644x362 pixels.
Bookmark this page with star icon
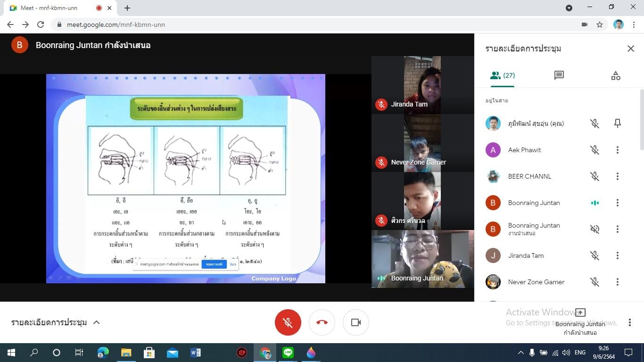pos(600,25)
